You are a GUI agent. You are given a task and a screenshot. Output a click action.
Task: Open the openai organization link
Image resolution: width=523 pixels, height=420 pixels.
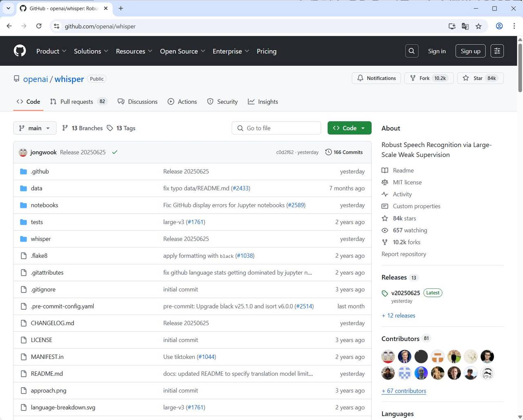coord(36,79)
